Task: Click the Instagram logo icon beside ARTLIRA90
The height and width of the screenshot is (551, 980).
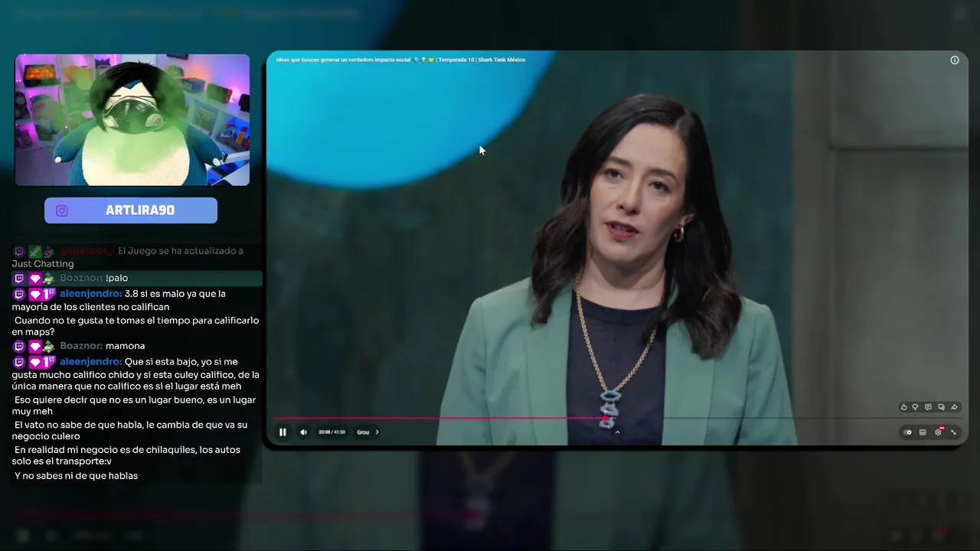Action: pos(62,210)
